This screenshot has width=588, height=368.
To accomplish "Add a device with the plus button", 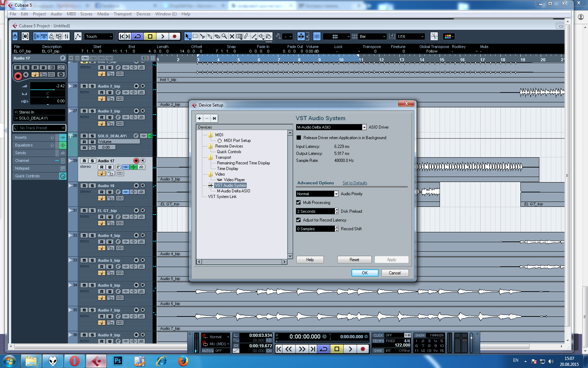I will 199,118.
